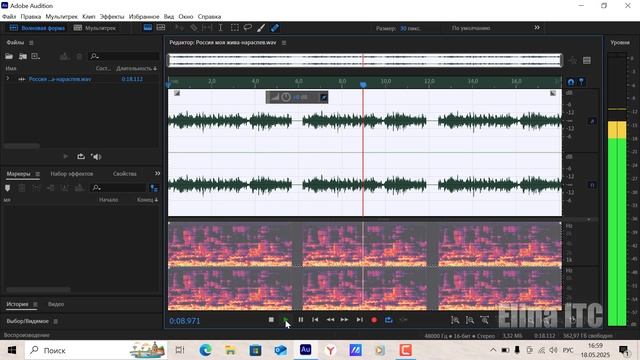The image size is (640, 360).
Task: Open Editor panel menu icon
Action: click(284, 42)
